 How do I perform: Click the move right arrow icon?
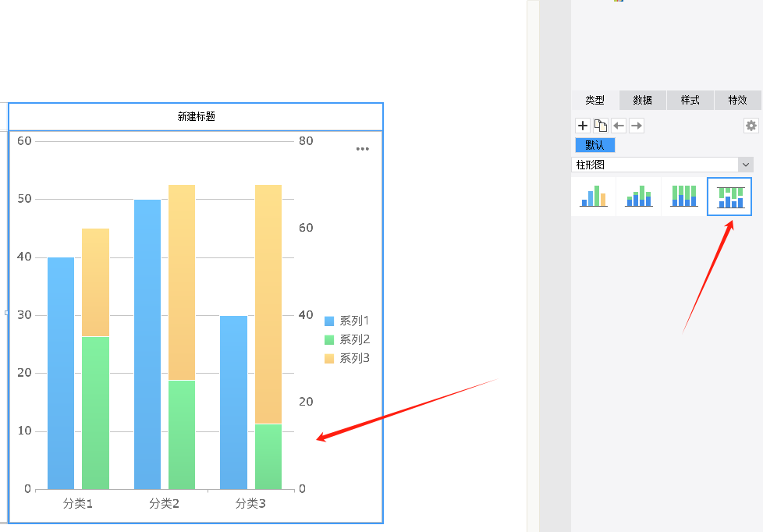637,126
